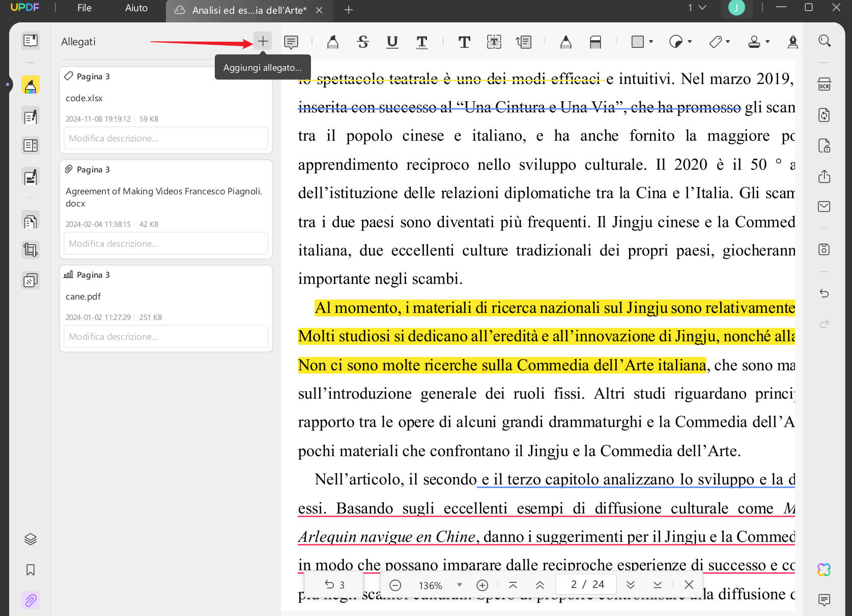The image size is (852, 616).
Task: Go to the next page
Action: tap(630, 585)
